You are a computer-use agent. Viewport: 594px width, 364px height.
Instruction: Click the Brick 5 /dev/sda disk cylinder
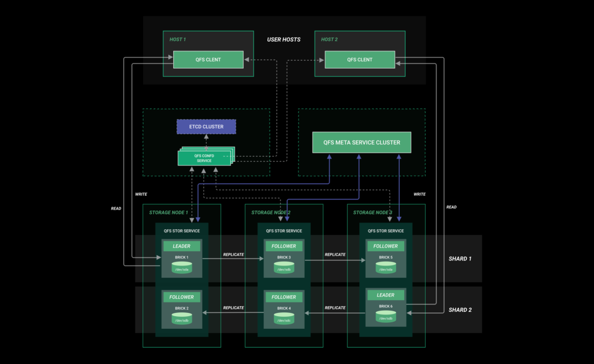[386, 268]
